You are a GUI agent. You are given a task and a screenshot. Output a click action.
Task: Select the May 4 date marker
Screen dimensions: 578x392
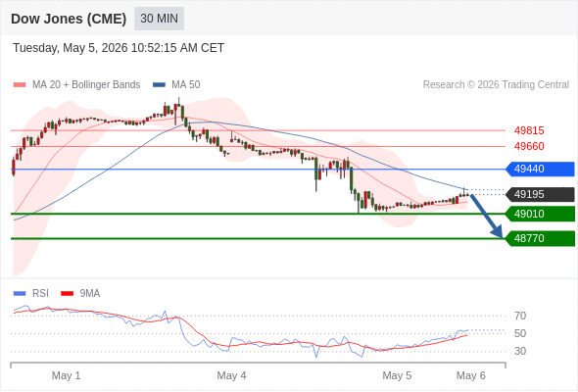pos(231,375)
